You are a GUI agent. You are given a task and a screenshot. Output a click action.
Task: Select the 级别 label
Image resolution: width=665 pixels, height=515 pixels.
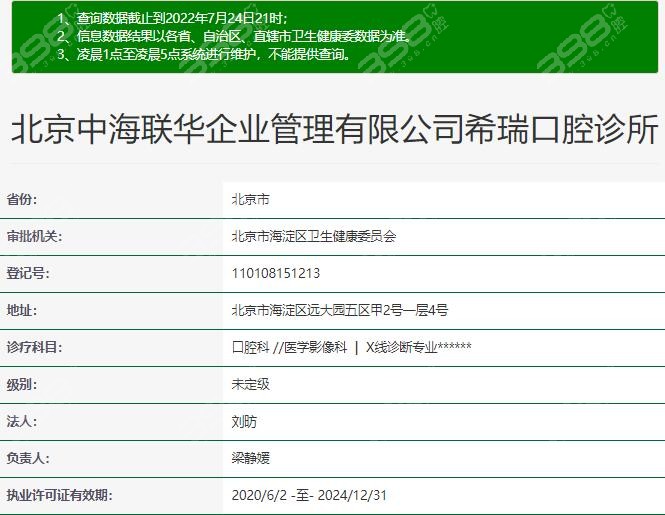pyautogui.click(x=22, y=385)
